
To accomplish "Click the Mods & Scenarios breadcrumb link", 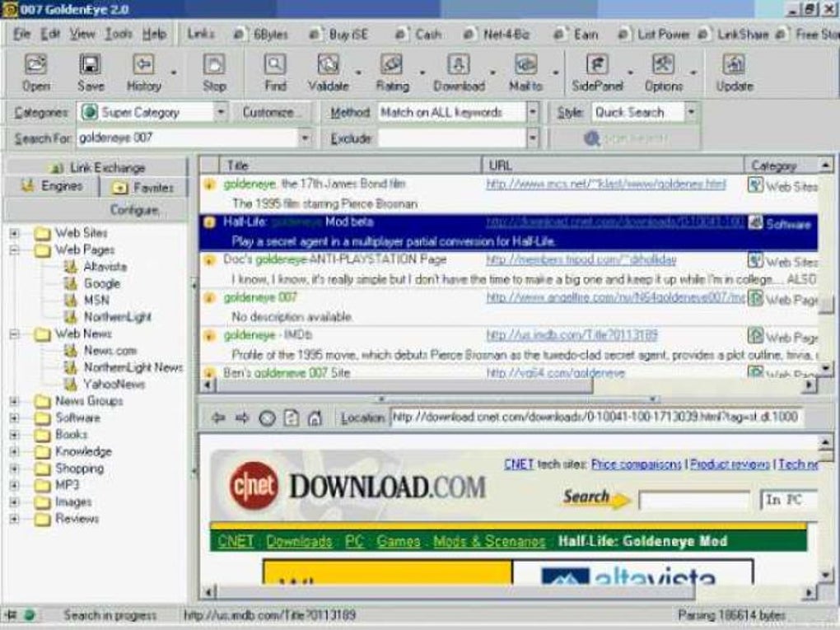I will (x=488, y=541).
